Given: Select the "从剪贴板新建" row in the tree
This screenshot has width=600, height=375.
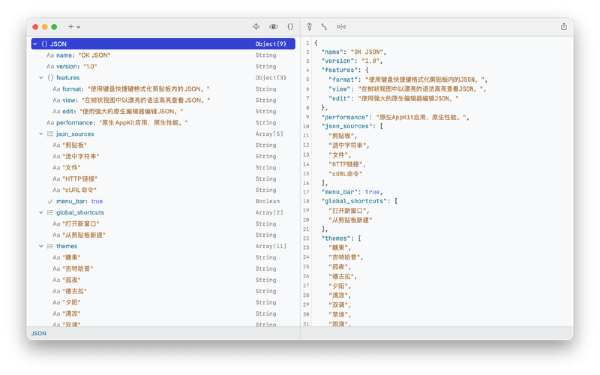Looking at the screenshot, I should click(x=163, y=235).
